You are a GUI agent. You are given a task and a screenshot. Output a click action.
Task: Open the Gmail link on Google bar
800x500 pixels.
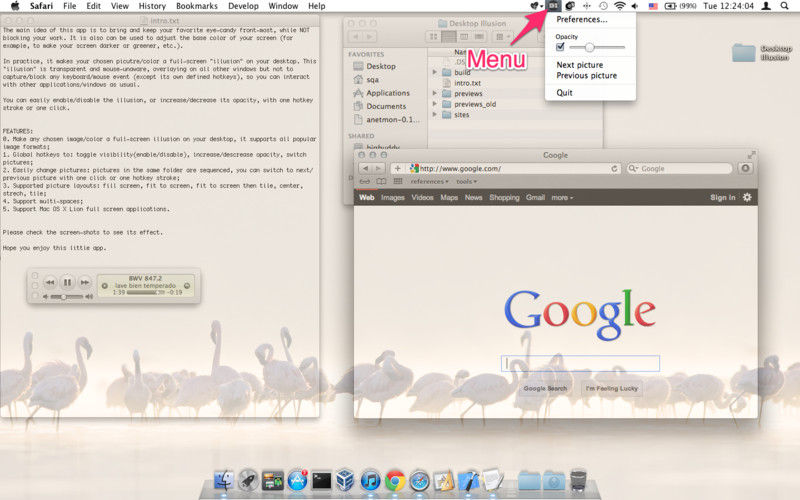pyautogui.click(x=535, y=197)
